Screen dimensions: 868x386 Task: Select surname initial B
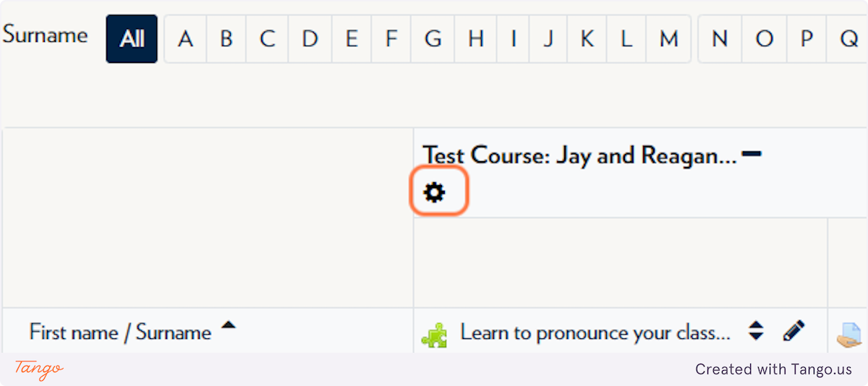[226, 39]
